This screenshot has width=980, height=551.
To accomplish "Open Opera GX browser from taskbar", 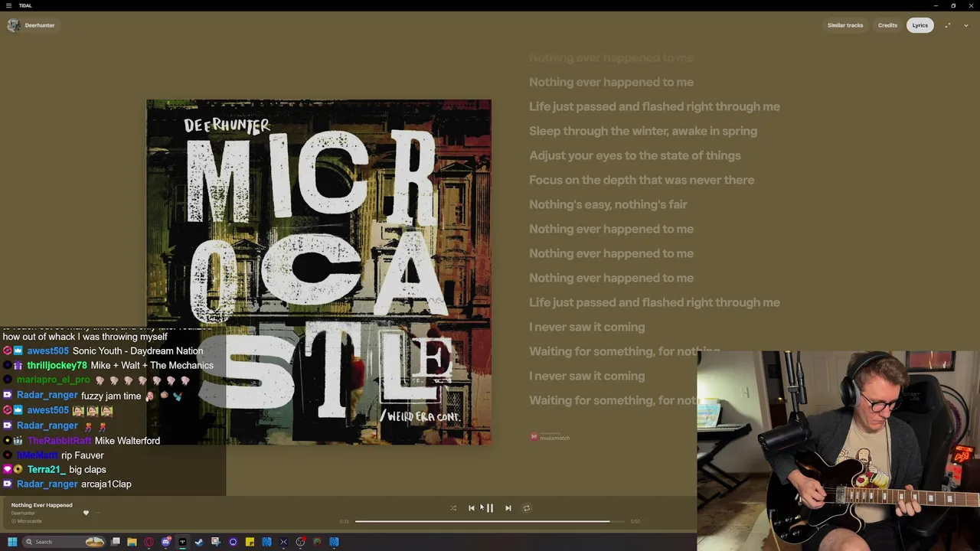I will coord(149,542).
